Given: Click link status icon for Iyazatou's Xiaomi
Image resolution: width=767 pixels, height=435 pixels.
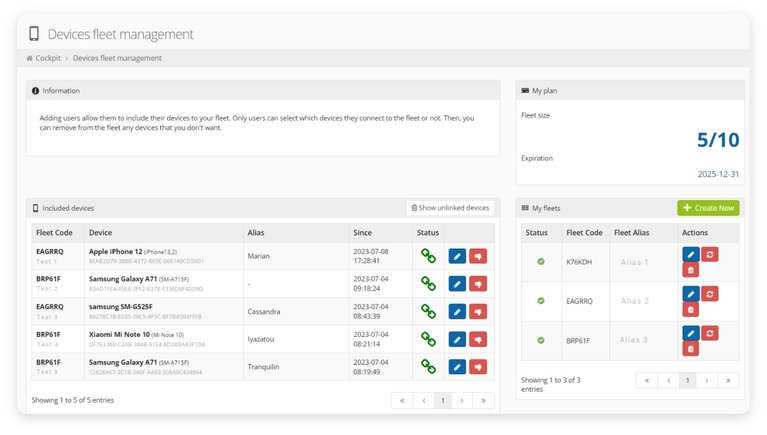Looking at the screenshot, I should pyautogui.click(x=428, y=339).
